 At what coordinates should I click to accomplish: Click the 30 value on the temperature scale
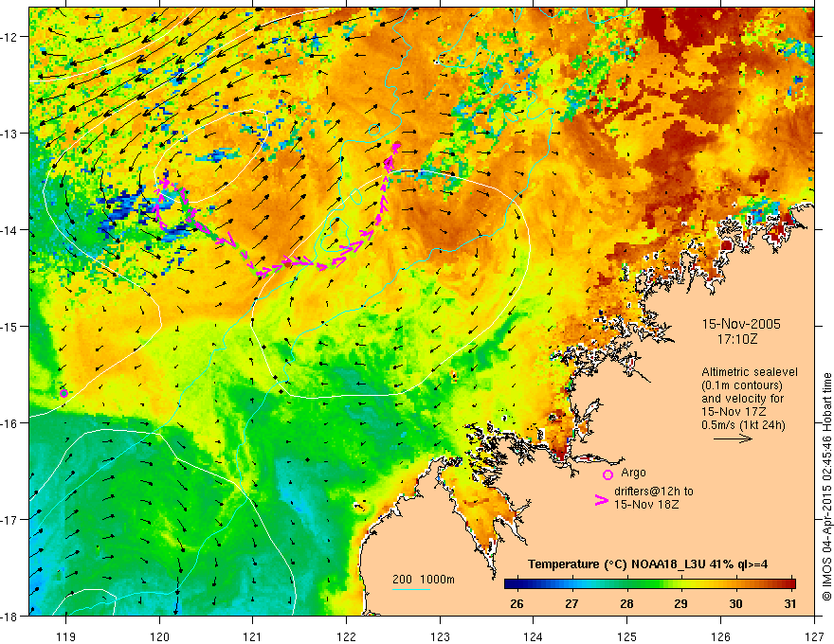[735, 604]
